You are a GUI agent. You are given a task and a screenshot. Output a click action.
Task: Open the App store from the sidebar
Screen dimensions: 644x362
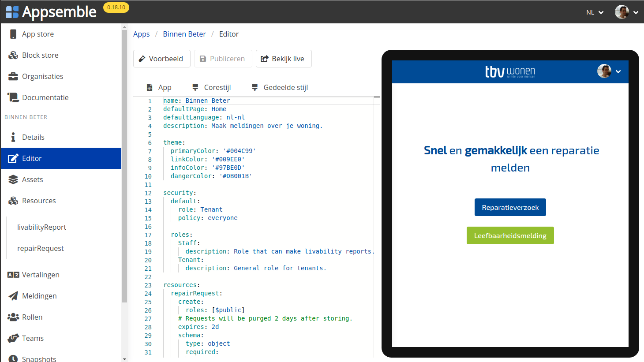tap(38, 34)
